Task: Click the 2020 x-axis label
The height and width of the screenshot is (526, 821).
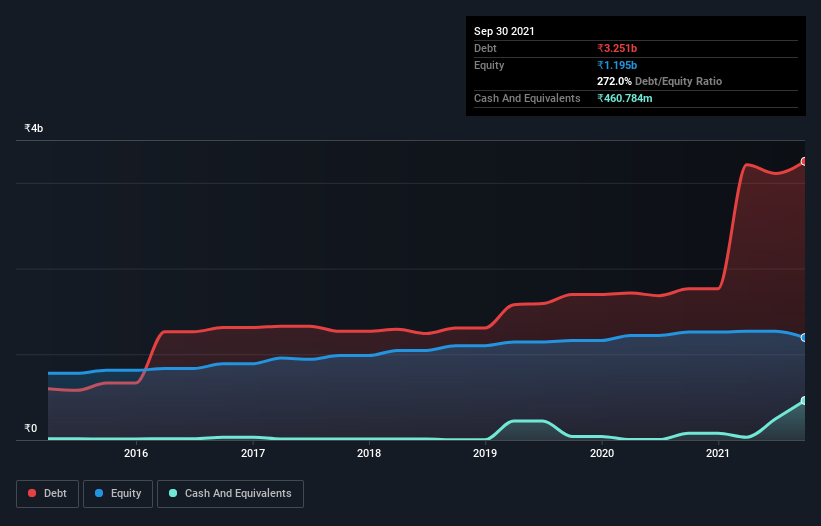Action: click(602, 453)
